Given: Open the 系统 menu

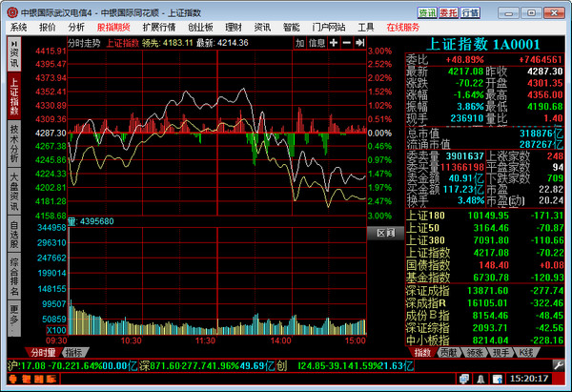Looking at the screenshot, I should point(18,28).
